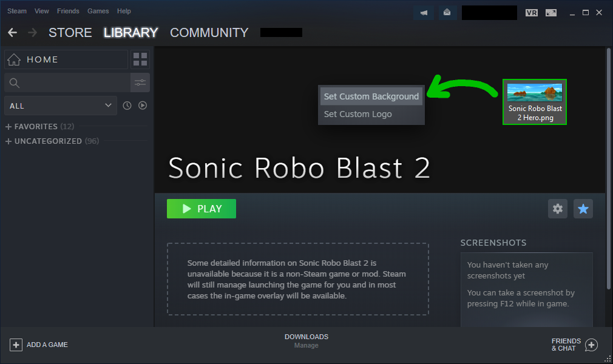Close the Steam window

click(x=599, y=13)
